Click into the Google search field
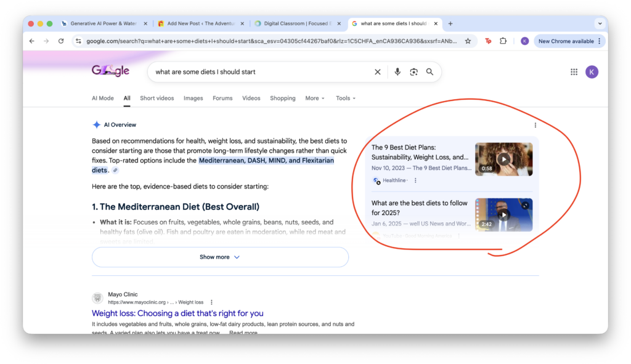 click(259, 72)
